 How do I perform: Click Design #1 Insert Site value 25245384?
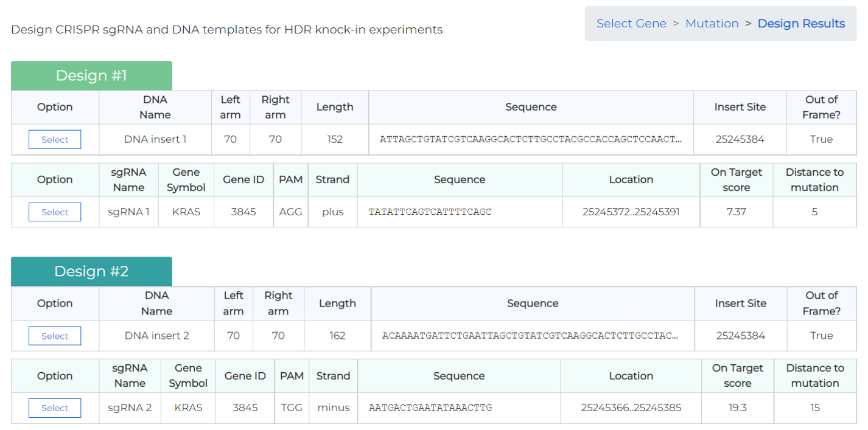point(740,139)
